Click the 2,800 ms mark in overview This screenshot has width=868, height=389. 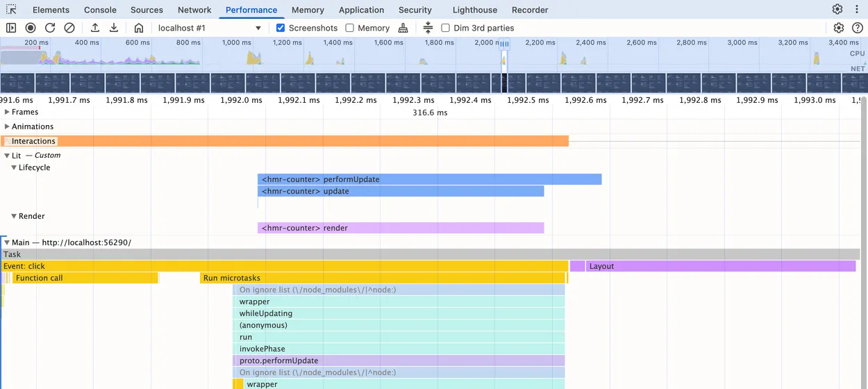pos(691,42)
